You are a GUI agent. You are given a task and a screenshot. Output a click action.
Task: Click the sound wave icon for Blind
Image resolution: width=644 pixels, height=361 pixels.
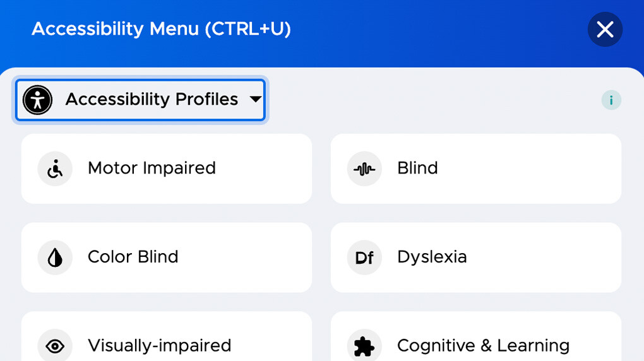[364, 169]
